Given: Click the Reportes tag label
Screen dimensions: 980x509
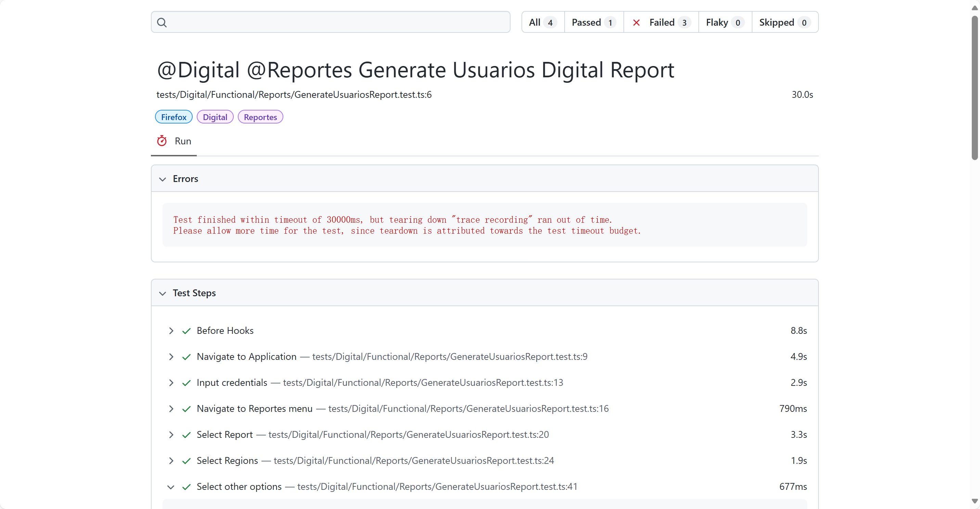Looking at the screenshot, I should click(x=260, y=117).
